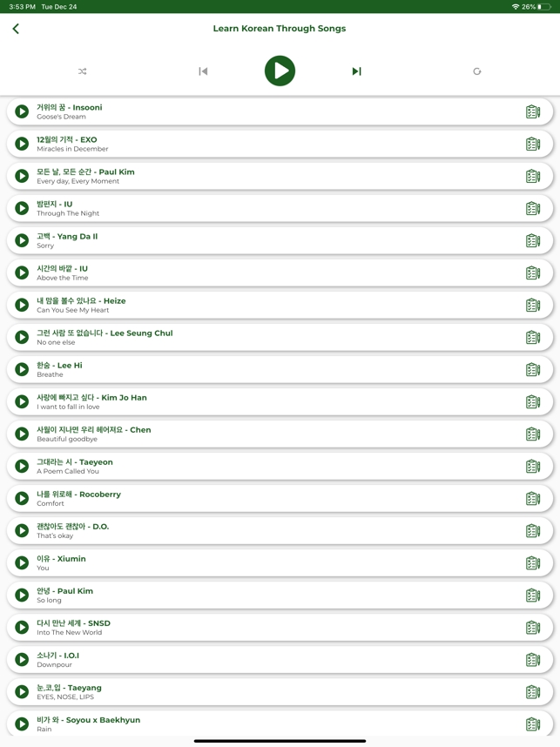Play Rain by Soyou x Baekhyun
Image resolution: width=560 pixels, height=747 pixels.
22,724
